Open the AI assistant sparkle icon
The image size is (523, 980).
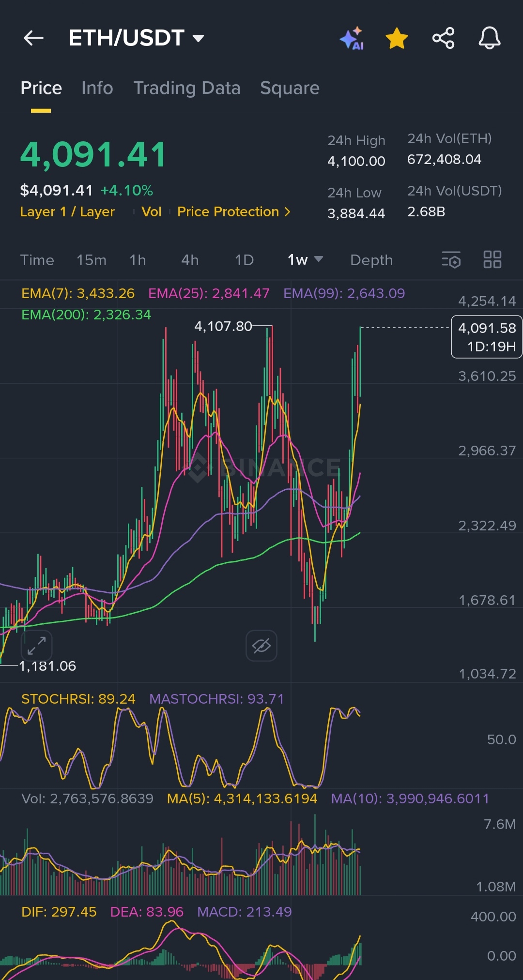pos(352,38)
